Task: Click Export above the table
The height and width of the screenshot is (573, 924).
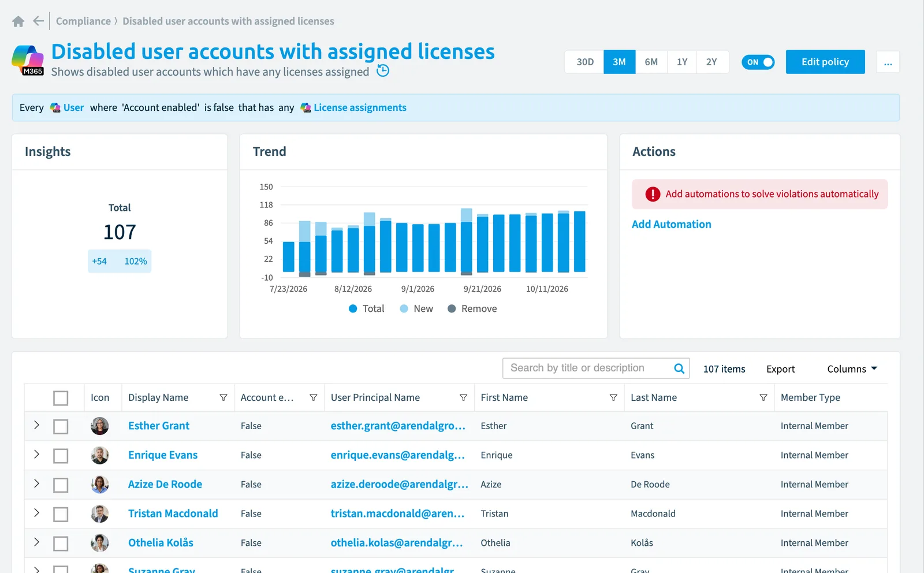Action: [780, 369]
